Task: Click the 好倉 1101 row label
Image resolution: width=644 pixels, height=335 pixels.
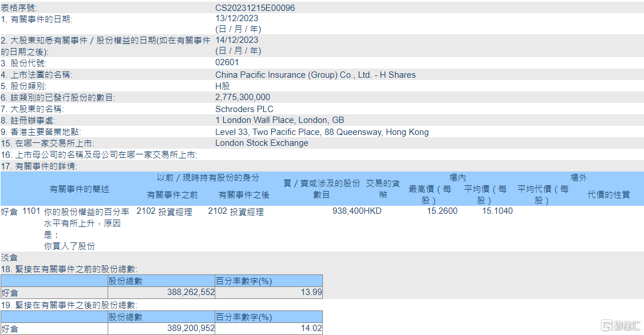Action: point(19,212)
